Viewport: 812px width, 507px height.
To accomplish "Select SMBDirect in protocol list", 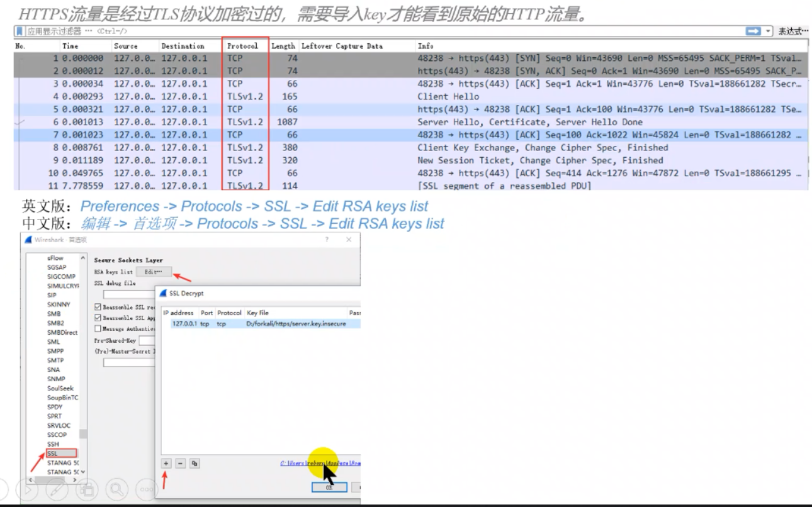I will (x=62, y=332).
